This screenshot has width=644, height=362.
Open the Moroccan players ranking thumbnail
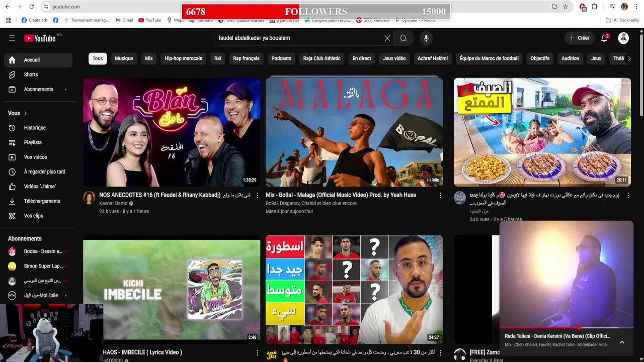click(354, 290)
